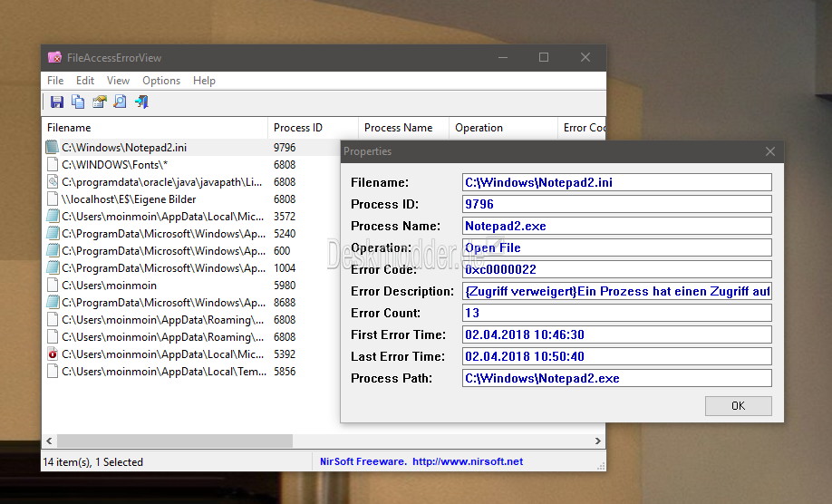The height and width of the screenshot is (504, 832).
Task: Sort by the Process Name column header
Action: (403, 128)
